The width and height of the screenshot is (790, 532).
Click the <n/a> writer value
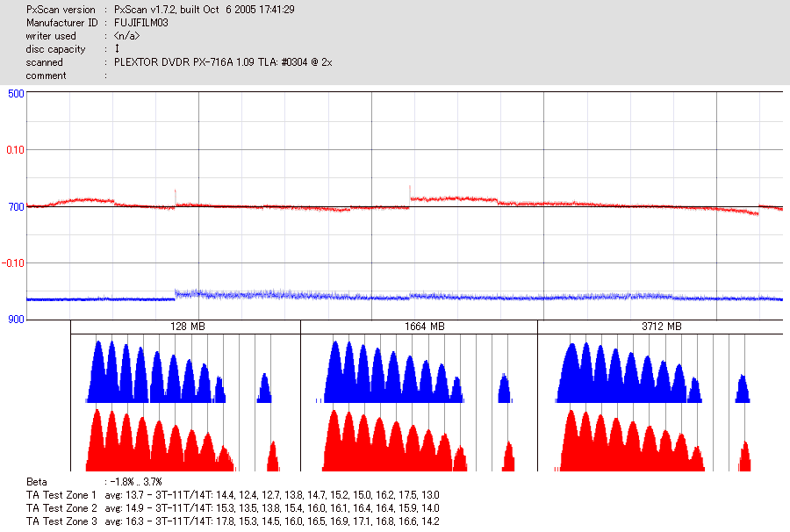pos(126,36)
